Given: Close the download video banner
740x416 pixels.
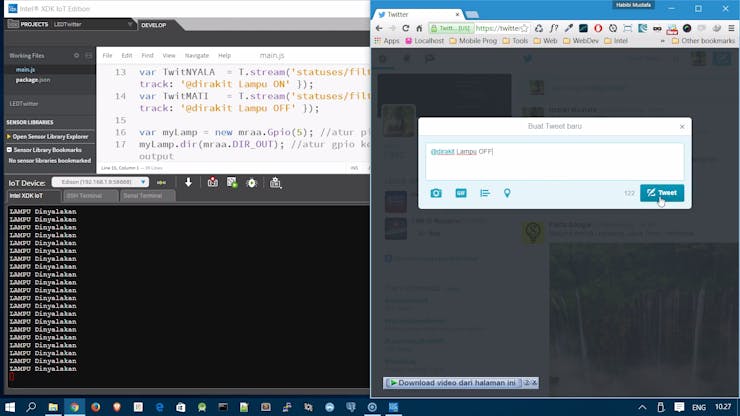Looking at the screenshot, I should tap(534, 383).
